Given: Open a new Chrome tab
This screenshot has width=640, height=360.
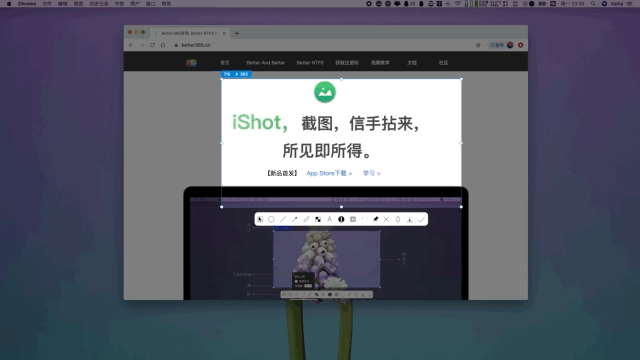Looking at the screenshot, I should pos(237,33).
